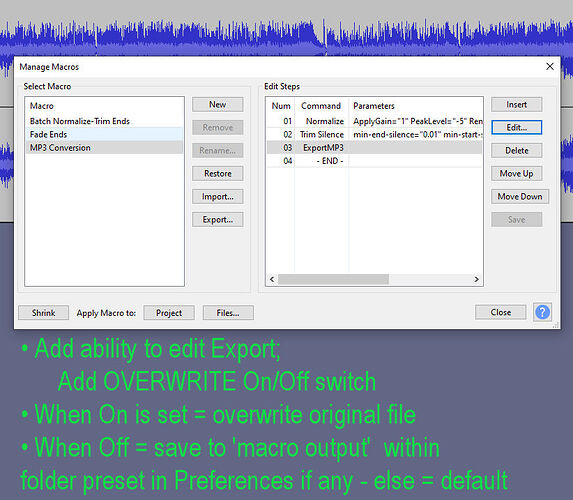This screenshot has width=573, height=500.
Task: Insert a new step with Insert button
Action: (516, 105)
